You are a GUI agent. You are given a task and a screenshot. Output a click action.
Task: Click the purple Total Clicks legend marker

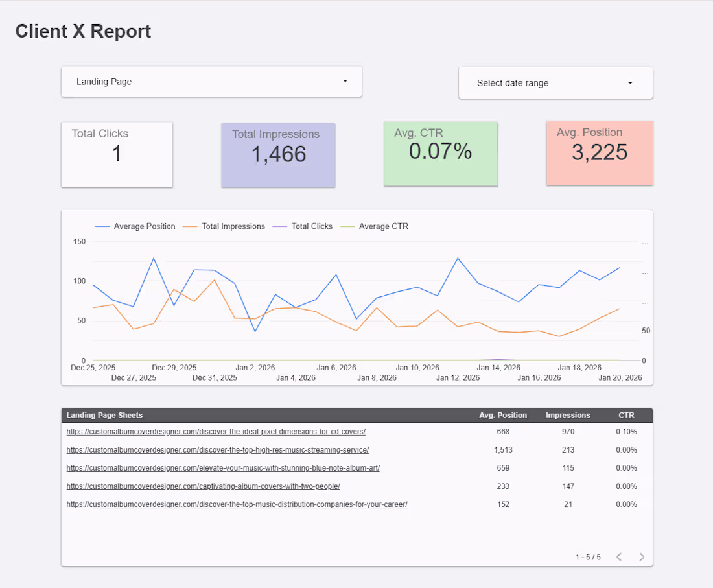[281, 226]
